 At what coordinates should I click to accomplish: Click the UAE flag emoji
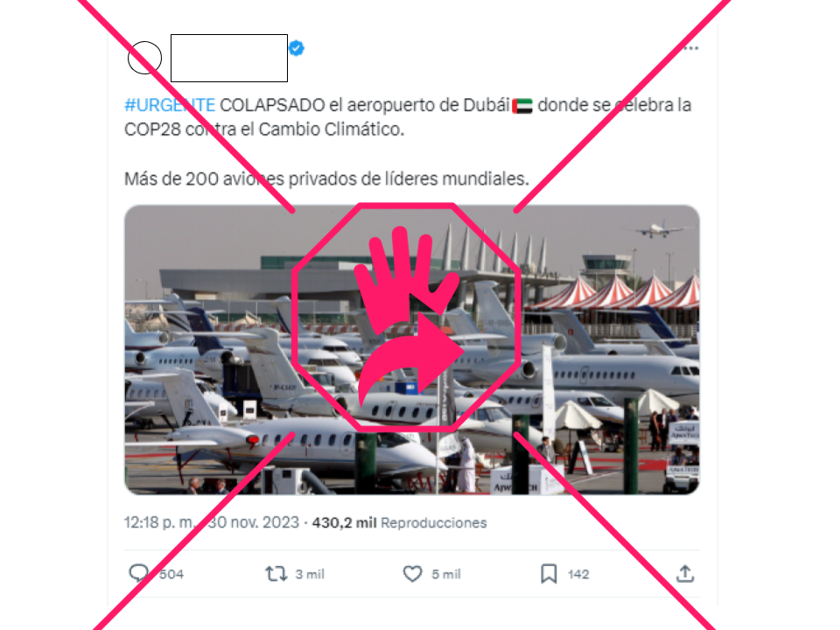coord(522,106)
